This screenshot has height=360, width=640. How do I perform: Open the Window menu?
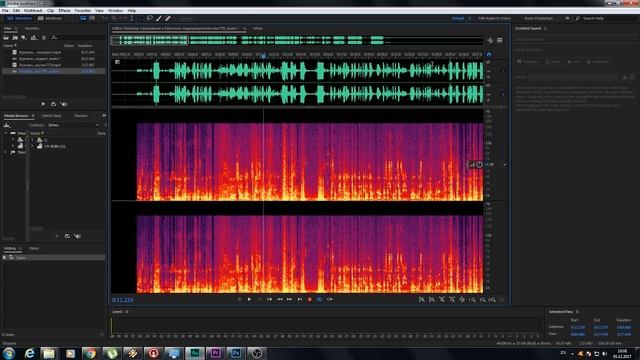click(115, 11)
